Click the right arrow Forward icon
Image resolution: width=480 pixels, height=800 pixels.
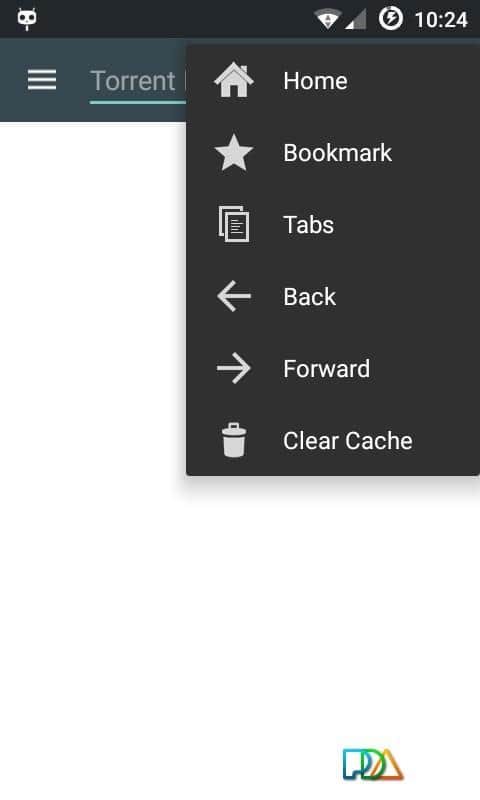pyautogui.click(x=234, y=368)
